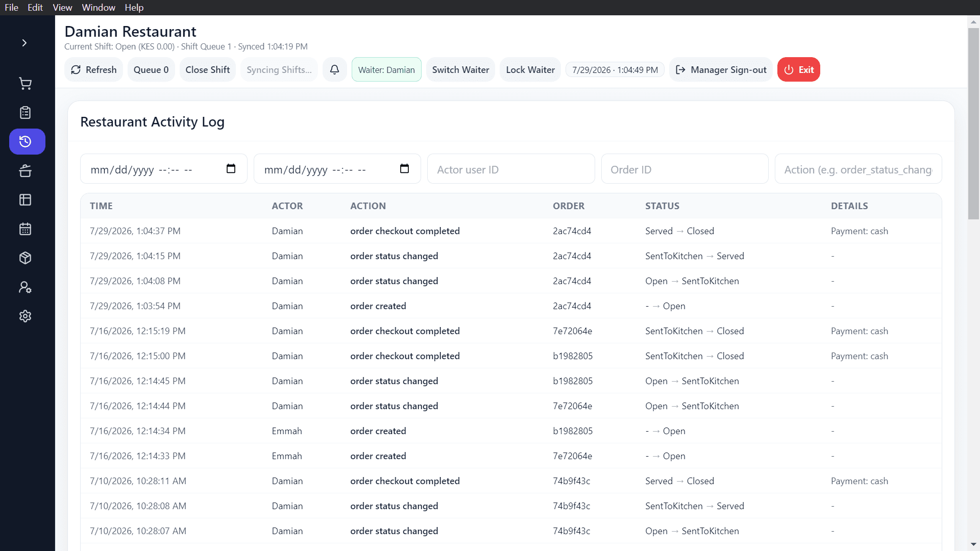The height and width of the screenshot is (551, 980).
Task: Open the Edit menu
Action: [35, 8]
